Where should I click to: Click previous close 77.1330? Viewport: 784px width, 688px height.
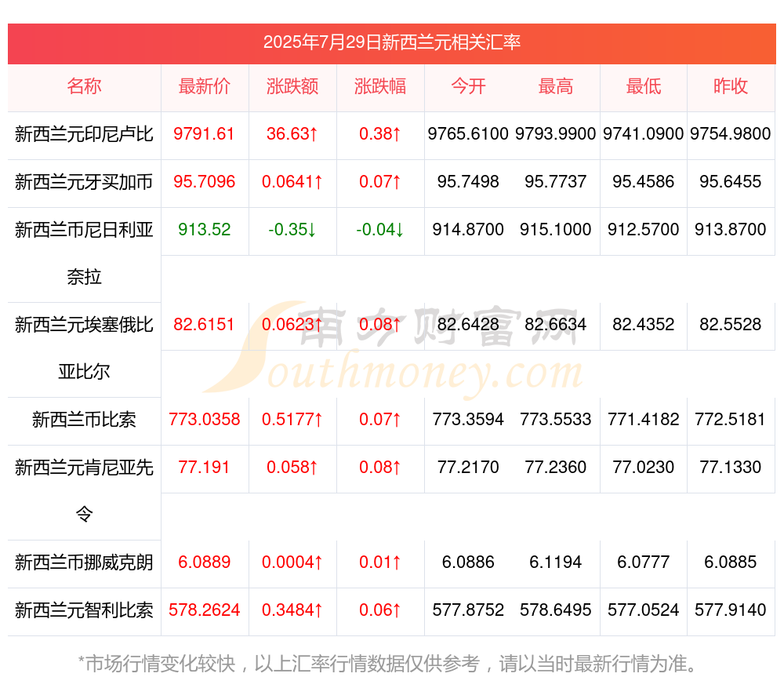(731, 468)
